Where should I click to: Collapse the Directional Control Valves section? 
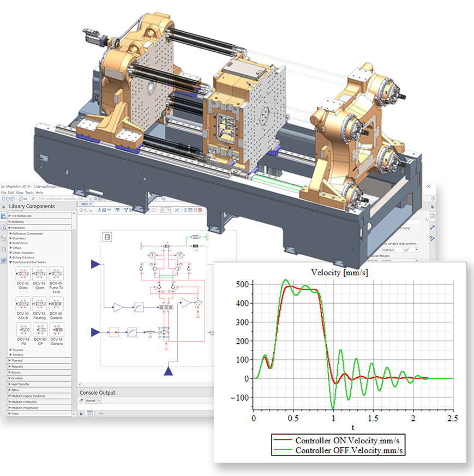pos(11,262)
